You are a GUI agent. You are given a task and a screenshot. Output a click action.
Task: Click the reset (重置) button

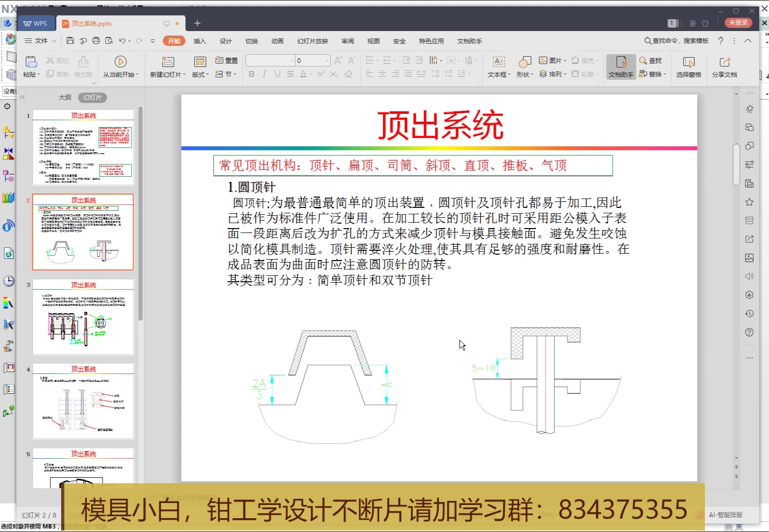coord(226,61)
